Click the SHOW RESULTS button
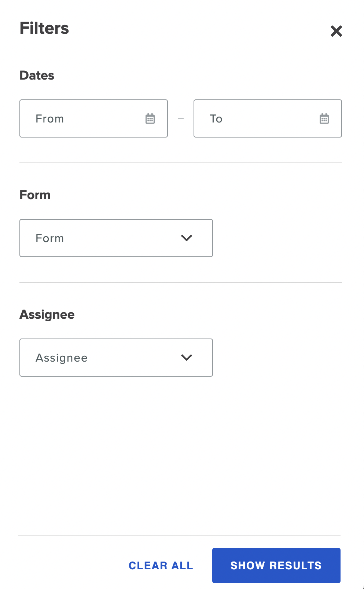 pos(276,566)
